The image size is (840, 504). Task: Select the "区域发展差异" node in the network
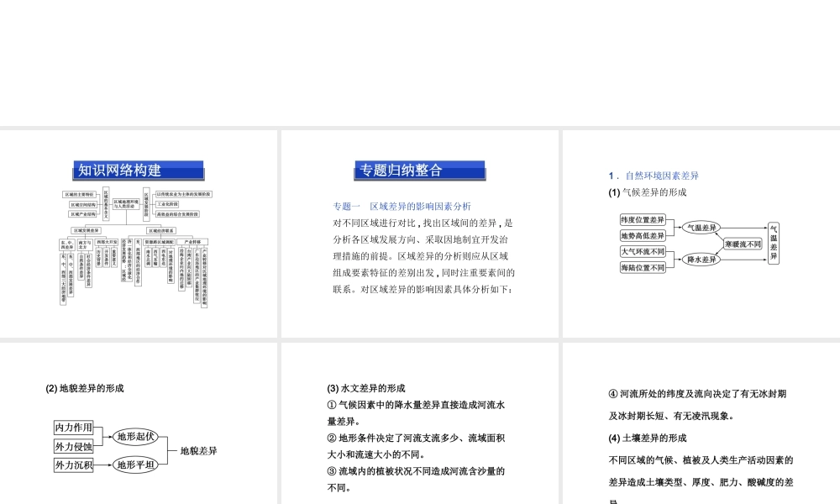tap(86, 229)
